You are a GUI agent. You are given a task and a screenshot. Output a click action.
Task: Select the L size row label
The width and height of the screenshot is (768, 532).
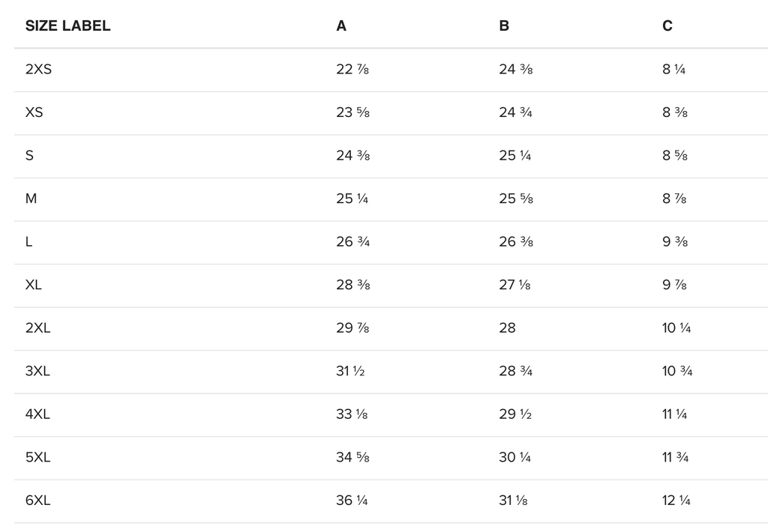[x=29, y=241]
